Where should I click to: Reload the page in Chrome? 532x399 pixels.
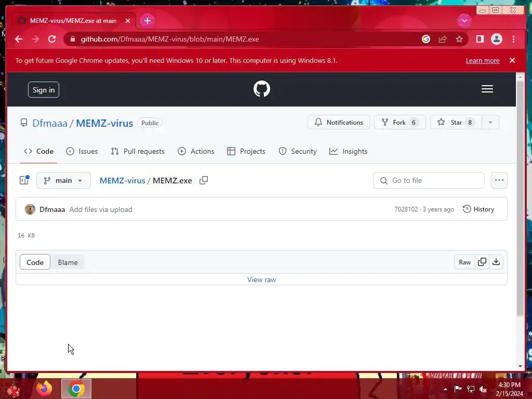coord(52,39)
